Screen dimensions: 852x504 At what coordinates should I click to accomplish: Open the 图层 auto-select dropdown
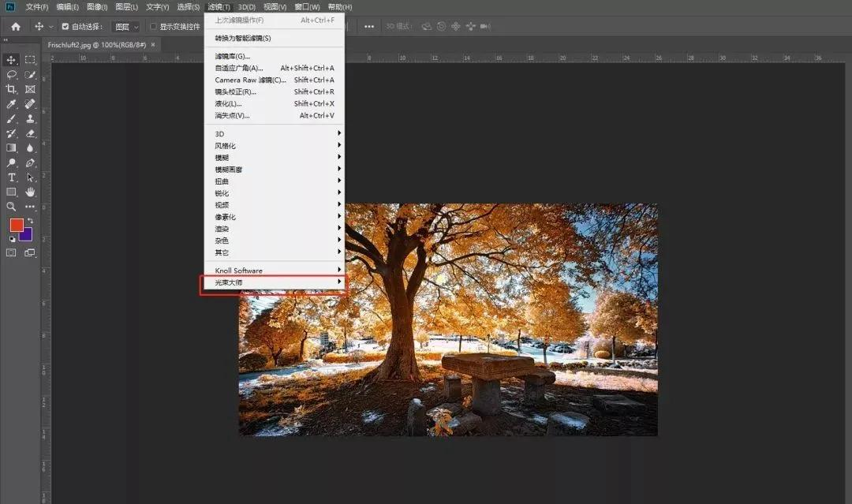126,26
